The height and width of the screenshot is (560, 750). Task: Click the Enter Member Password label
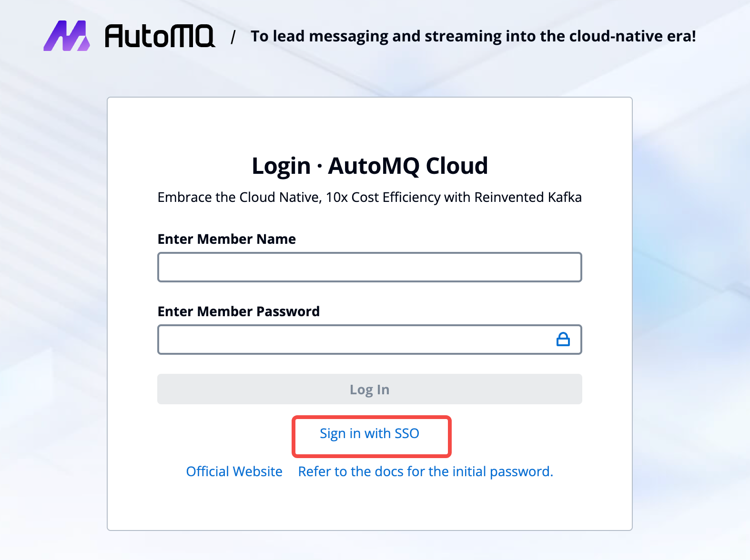239,311
